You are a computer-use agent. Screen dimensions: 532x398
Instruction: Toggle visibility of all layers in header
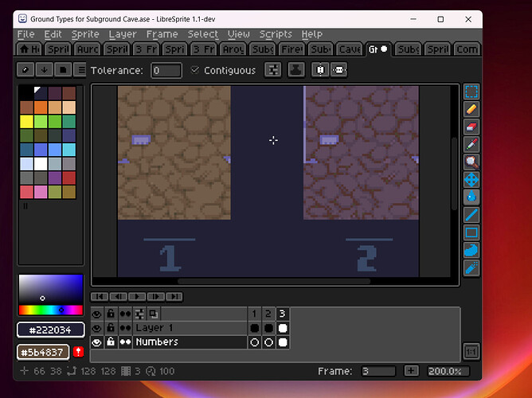tap(96, 314)
